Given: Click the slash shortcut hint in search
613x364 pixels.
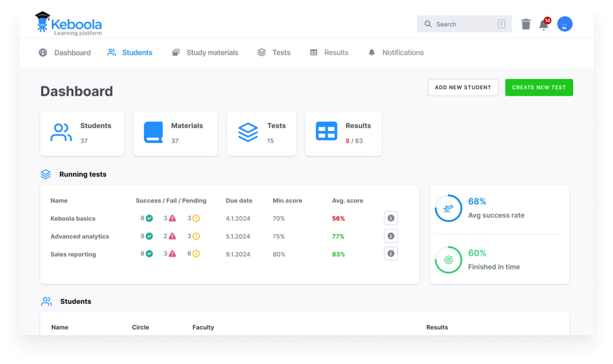Looking at the screenshot, I should pos(501,24).
